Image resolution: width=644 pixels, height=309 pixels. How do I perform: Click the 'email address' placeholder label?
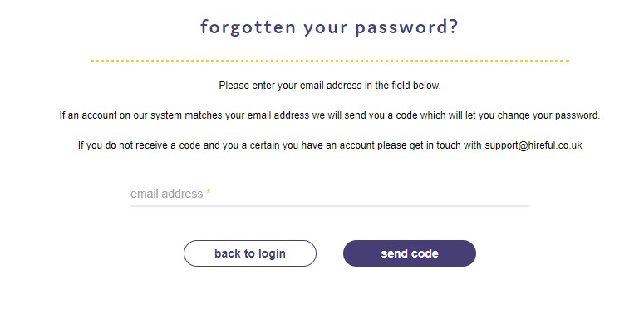pyautogui.click(x=166, y=194)
